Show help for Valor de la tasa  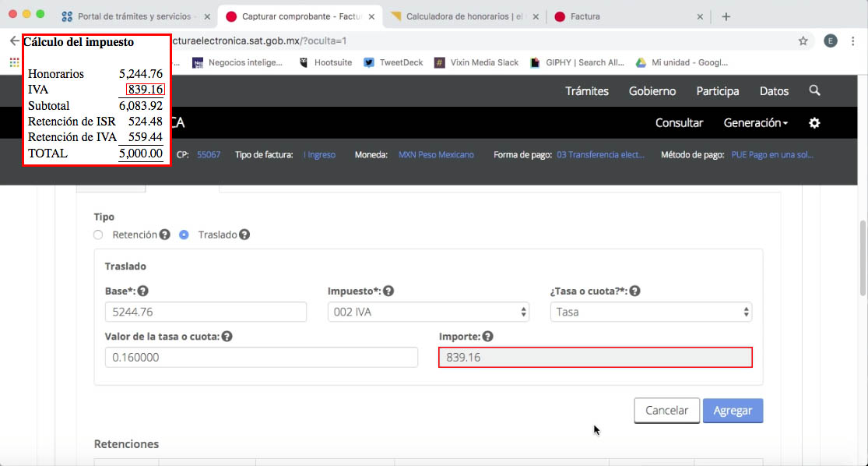tap(227, 337)
